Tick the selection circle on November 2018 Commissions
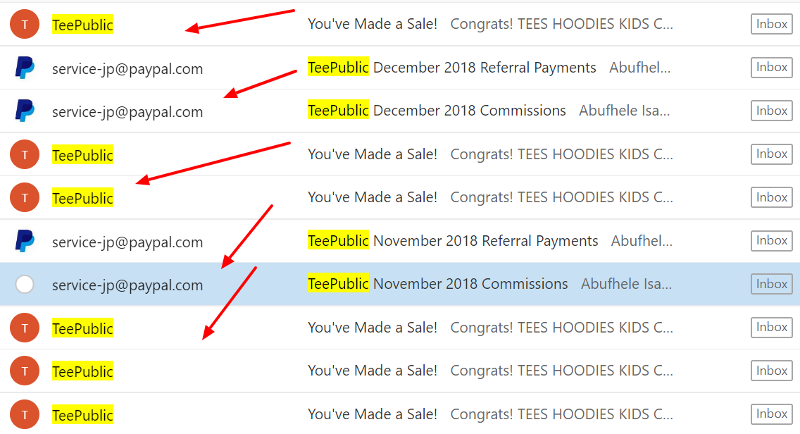 [24, 284]
